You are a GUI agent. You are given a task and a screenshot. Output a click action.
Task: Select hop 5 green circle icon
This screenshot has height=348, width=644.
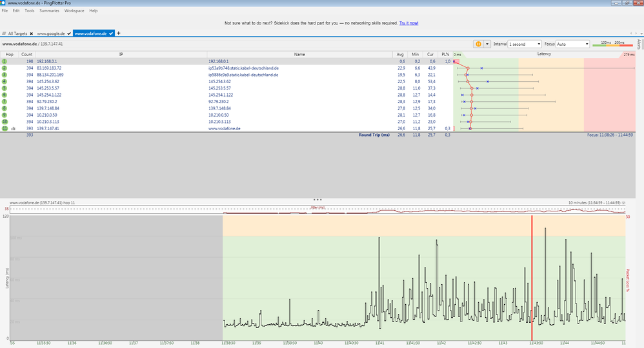click(x=5, y=88)
